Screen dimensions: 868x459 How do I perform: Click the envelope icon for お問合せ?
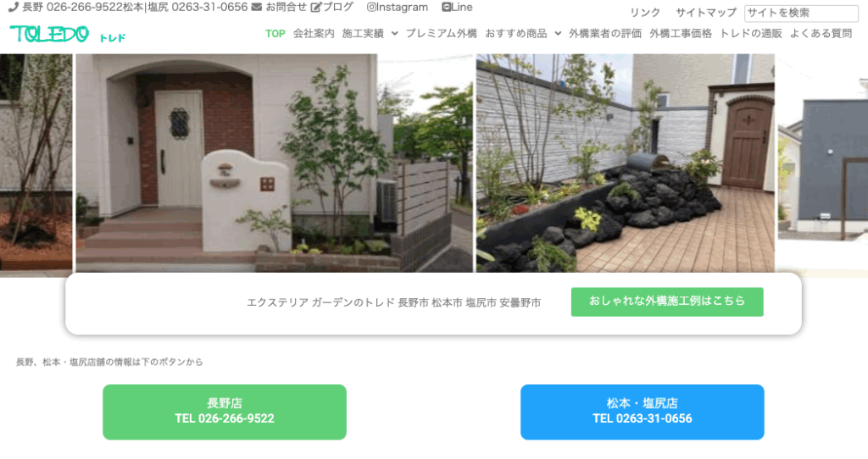pos(256,7)
